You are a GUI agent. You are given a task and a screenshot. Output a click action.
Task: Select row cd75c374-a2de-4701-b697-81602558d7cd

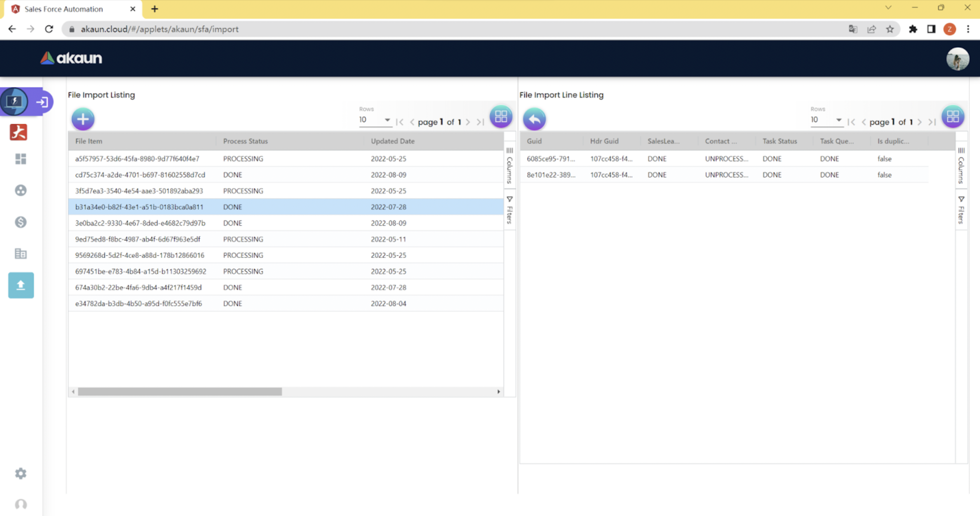point(140,175)
